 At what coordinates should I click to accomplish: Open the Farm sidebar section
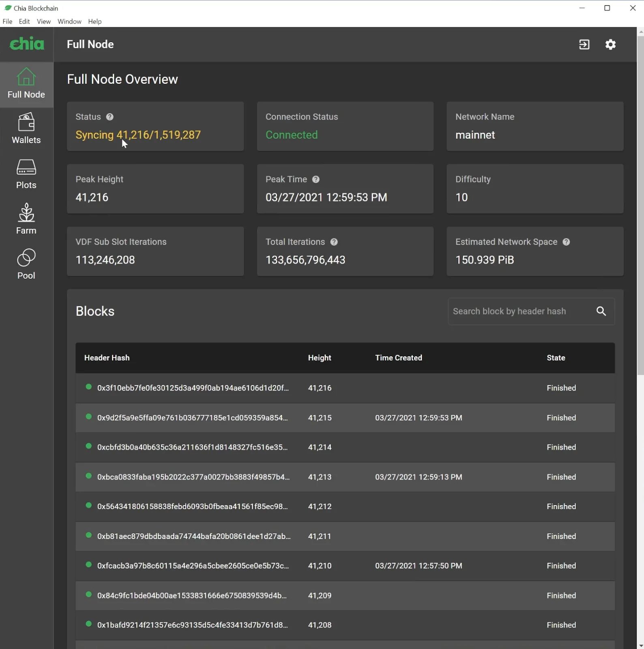[x=26, y=220]
